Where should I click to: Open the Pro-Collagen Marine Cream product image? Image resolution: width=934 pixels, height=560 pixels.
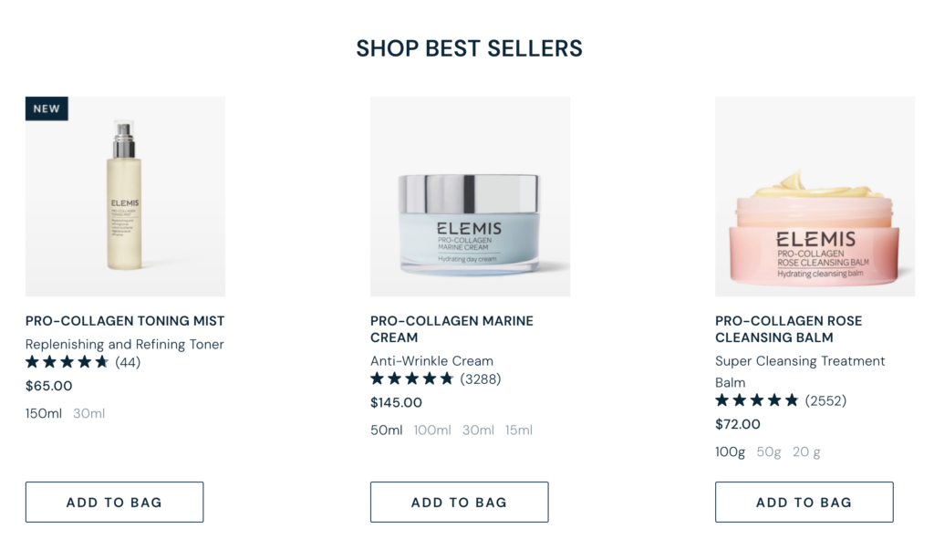pos(470,196)
